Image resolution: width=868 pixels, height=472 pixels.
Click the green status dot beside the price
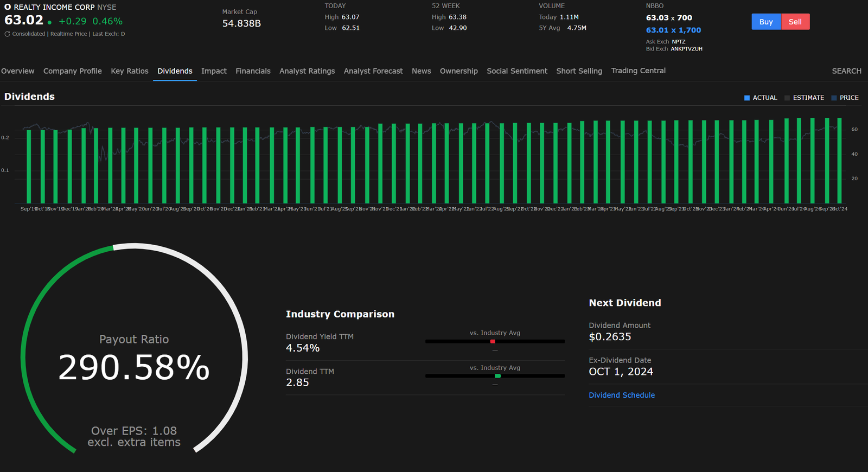pos(50,23)
